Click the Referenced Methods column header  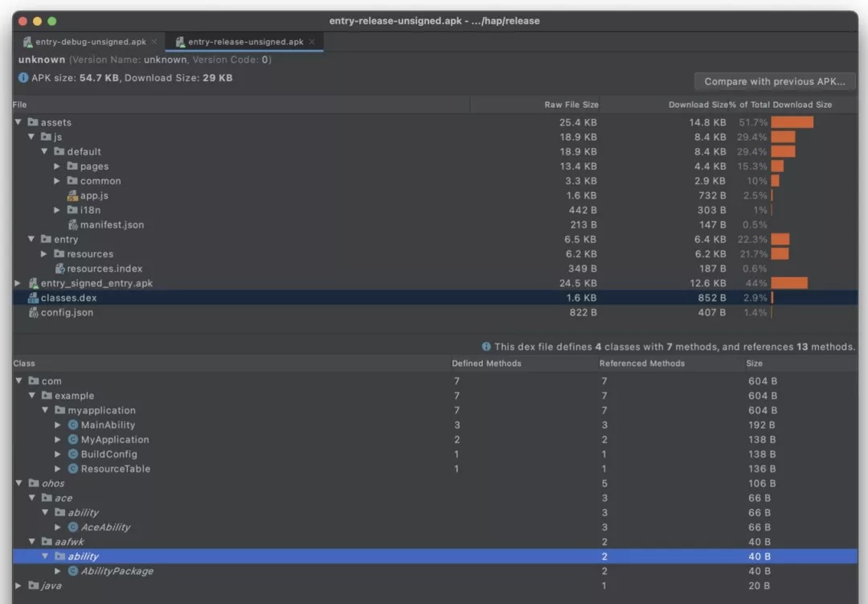point(641,364)
